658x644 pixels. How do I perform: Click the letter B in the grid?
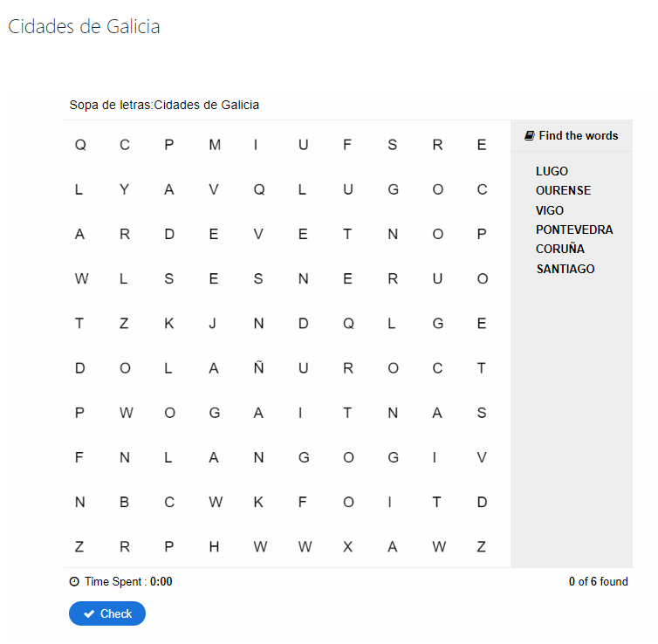(125, 503)
